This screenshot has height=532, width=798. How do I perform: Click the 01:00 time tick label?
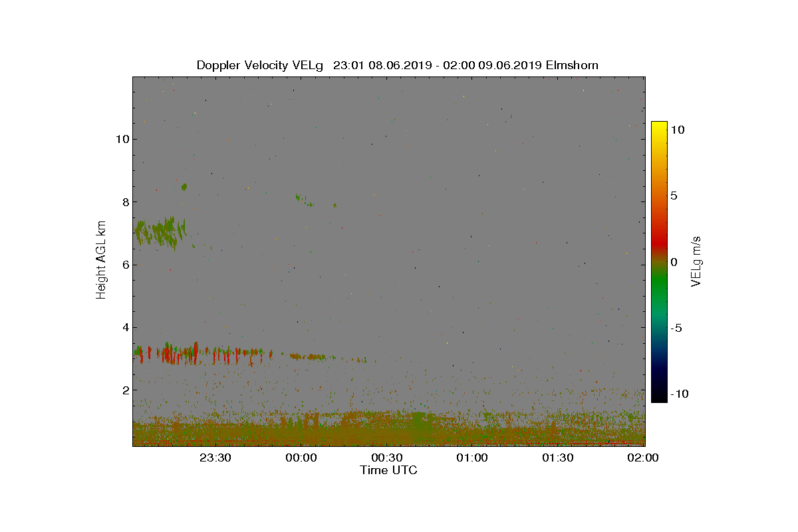(x=472, y=458)
